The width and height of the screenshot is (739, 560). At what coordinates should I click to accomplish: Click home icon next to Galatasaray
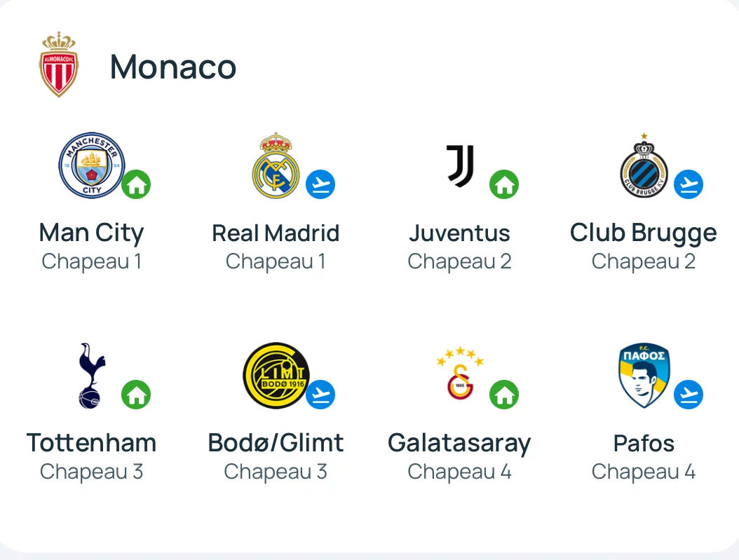coord(504,394)
